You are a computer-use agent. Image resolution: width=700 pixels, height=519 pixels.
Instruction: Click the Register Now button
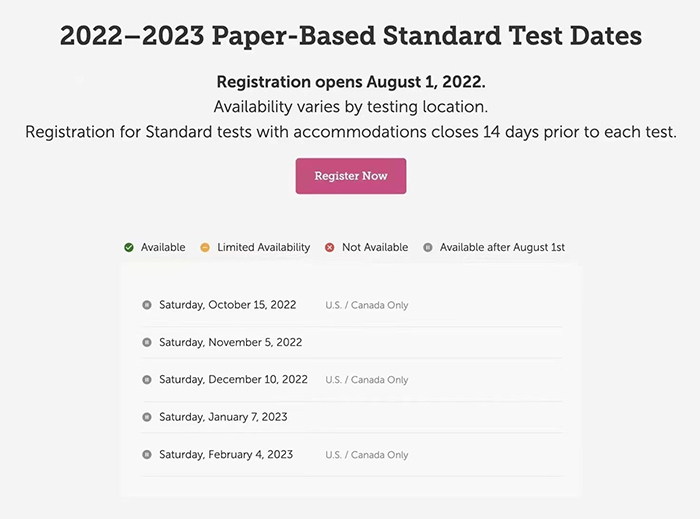coord(350,176)
